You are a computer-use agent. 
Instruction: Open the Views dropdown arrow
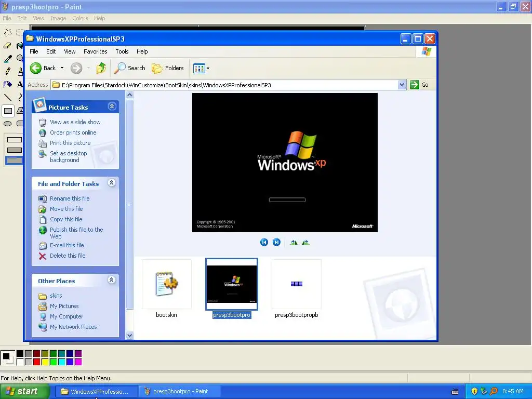point(208,68)
